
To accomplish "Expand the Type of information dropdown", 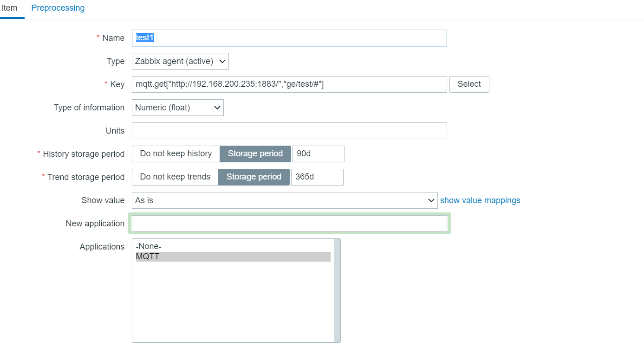I will point(177,108).
